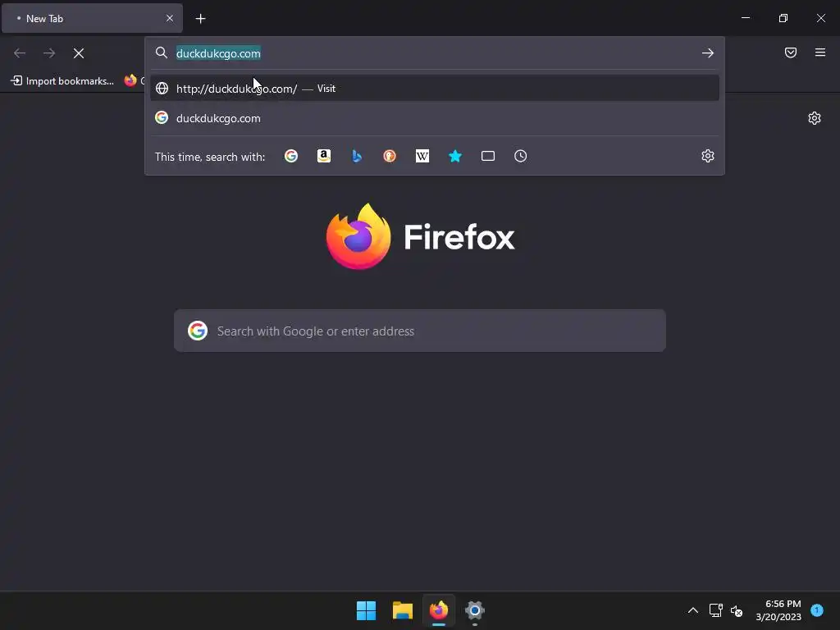This screenshot has height=630, width=840.
Task: Click the Firefox logo on new tab page
Action: click(420, 236)
